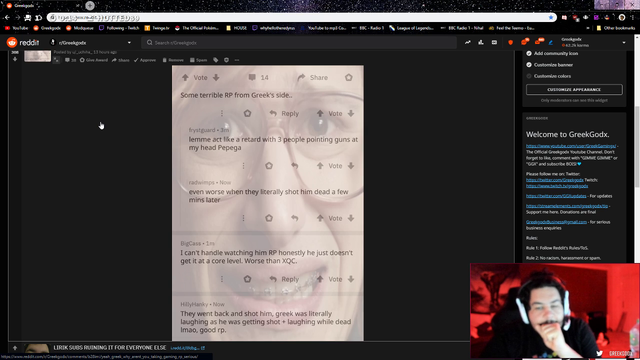The width and height of the screenshot is (640, 360).
Task: Open the messages envelope icon with its badge
Action: coord(538,42)
